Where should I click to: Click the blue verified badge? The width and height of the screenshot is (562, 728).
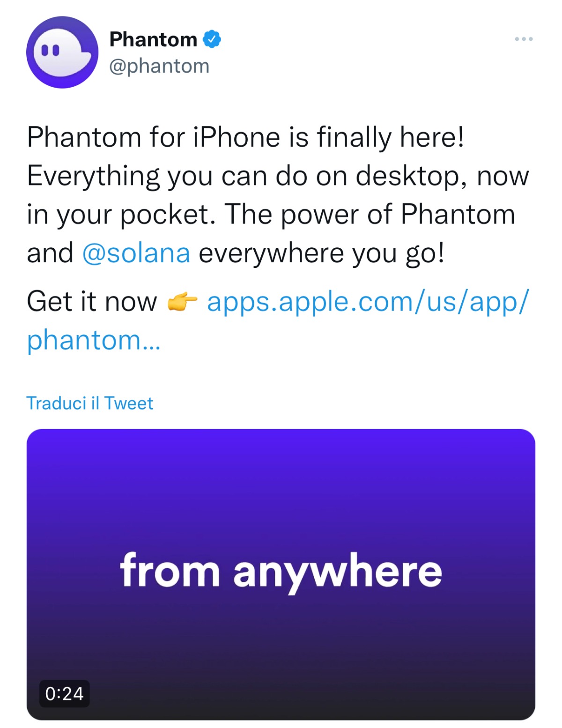pos(212,39)
